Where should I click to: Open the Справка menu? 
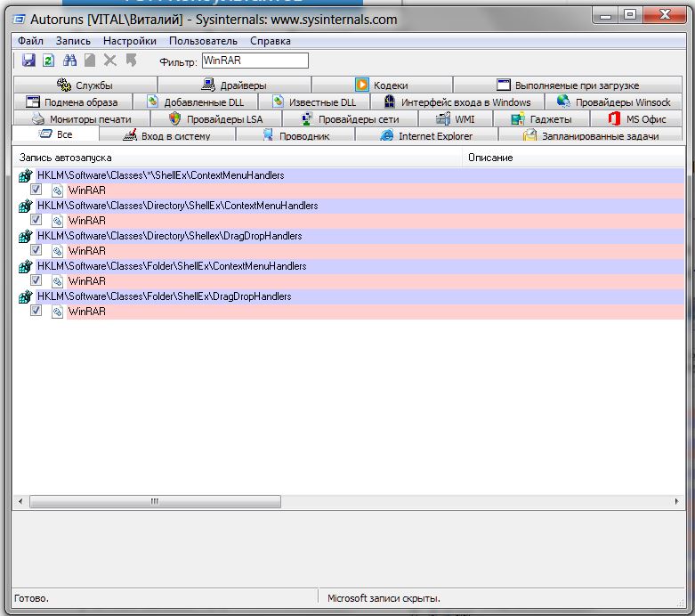pyautogui.click(x=270, y=41)
